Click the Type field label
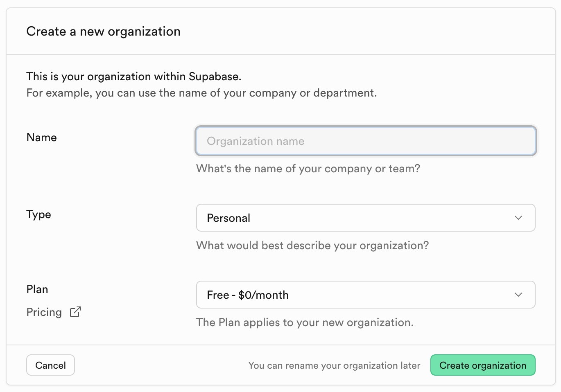Image resolution: width=561 pixels, height=392 pixels. pyautogui.click(x=38, y=214)
